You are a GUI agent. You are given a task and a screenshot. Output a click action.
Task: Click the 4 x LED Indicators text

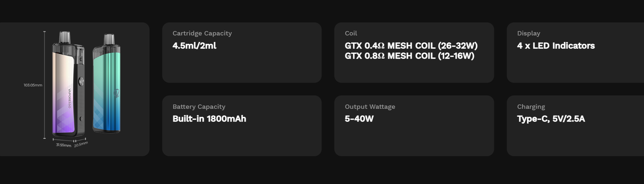coord(556,46)
